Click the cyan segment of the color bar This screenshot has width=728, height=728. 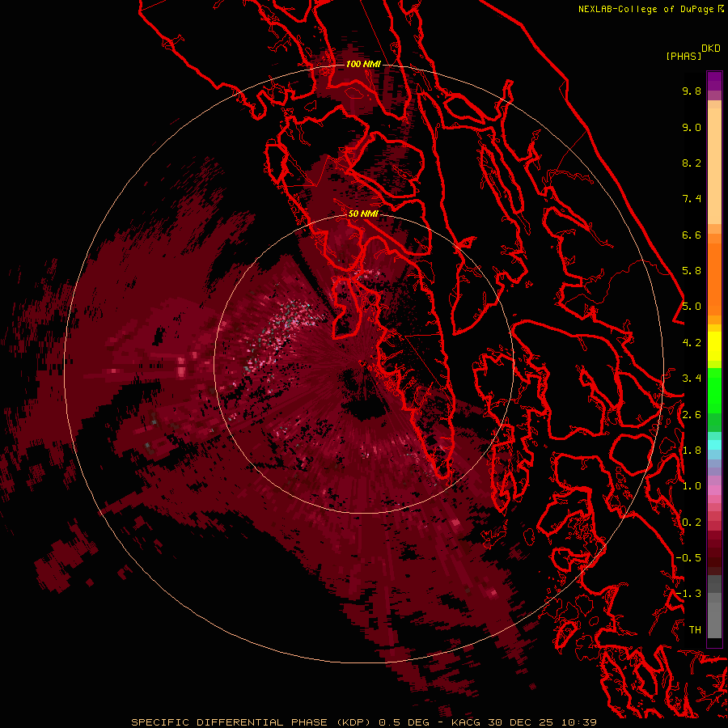714,445
